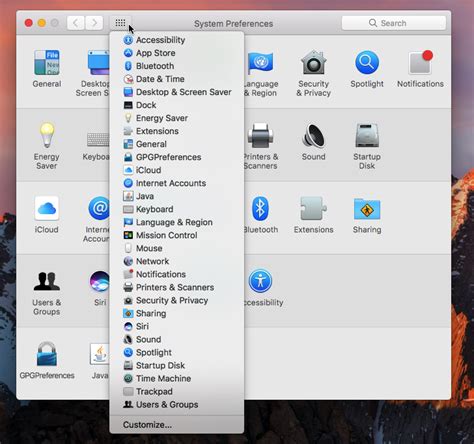Click the Search field
The image size is (474, 444).
[394, 23]
